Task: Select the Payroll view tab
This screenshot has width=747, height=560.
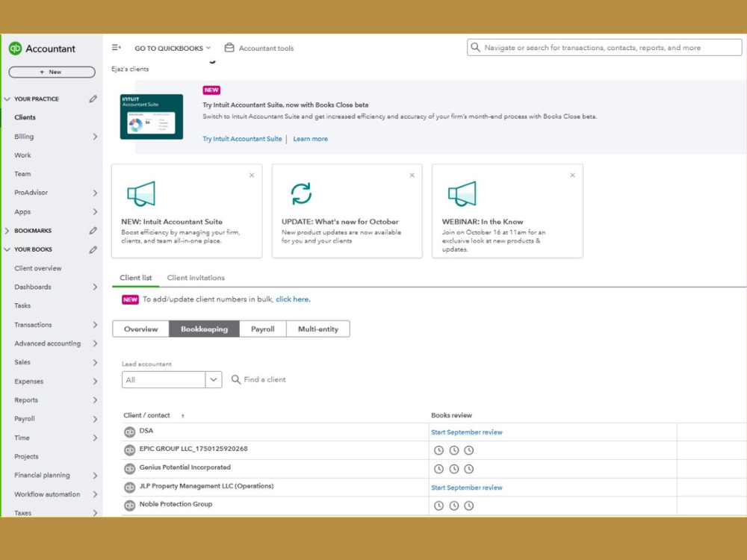Action: point(262,329)
